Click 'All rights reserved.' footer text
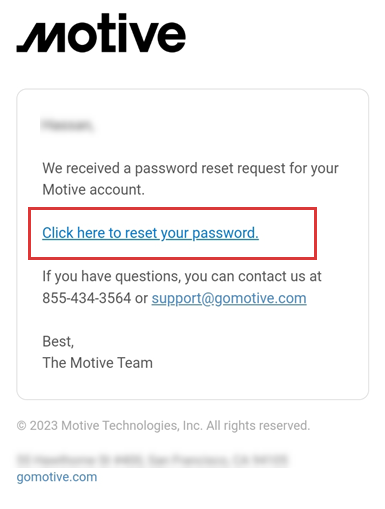This screenshot has height=509, width=385. coord(258,426)
